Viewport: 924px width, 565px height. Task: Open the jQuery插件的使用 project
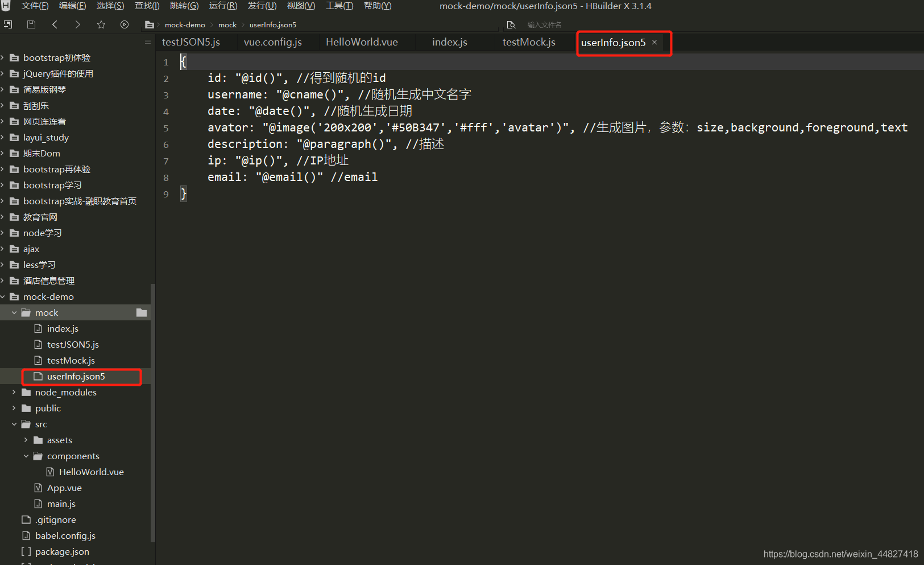pos(58,73)
